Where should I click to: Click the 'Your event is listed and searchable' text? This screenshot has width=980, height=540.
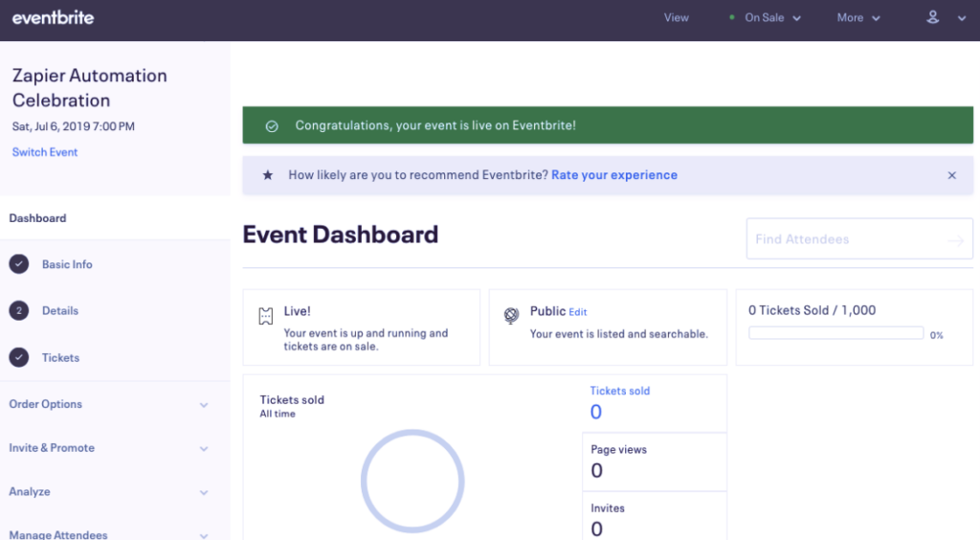[x=619, y=334]
